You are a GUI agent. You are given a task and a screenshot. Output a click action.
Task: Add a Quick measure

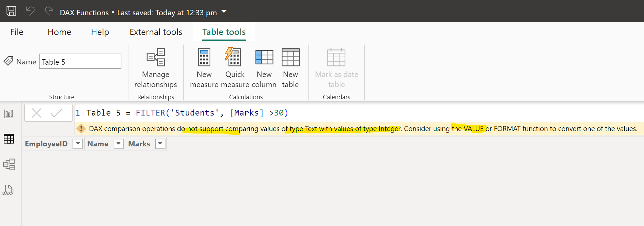(x=234, y=68)
